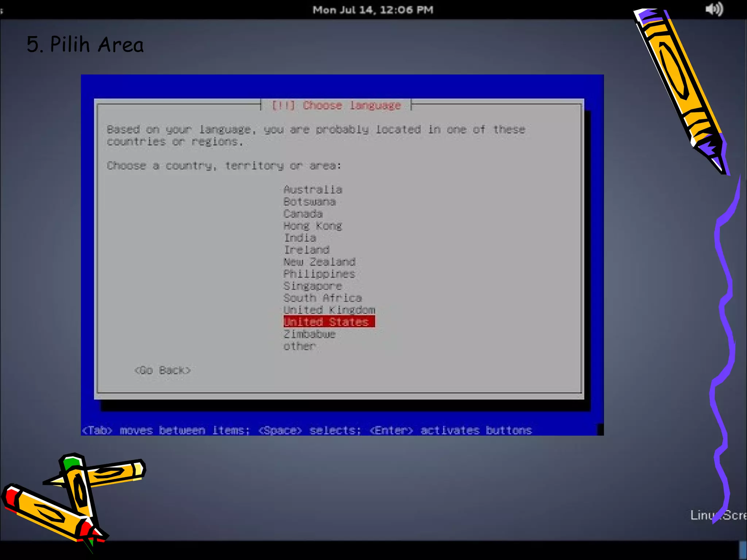The image size is (747, 560).
Task: Choose Canada as the country
Action: point(303,214)
